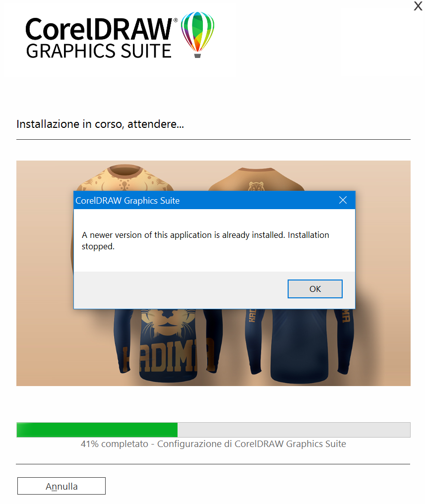Viewport: 425px width, 504px height.
Task: Click the 41% completato status text
Action: 213,444
